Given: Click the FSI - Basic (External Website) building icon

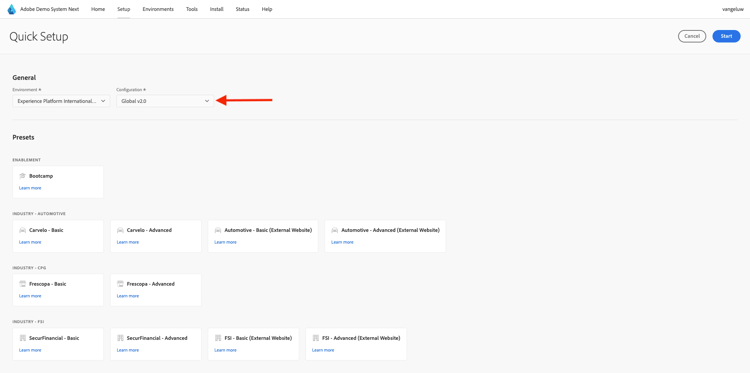Looking at the screenshot, I should (x=218, y=338).
